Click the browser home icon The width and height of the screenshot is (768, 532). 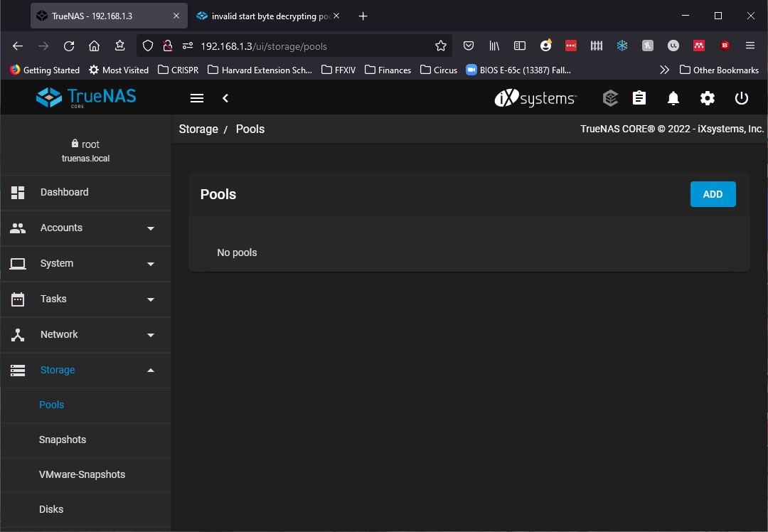click(94, 46)
